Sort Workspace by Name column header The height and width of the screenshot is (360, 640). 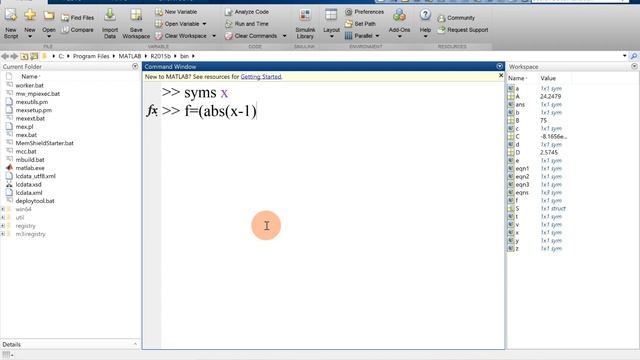(516, 78)
